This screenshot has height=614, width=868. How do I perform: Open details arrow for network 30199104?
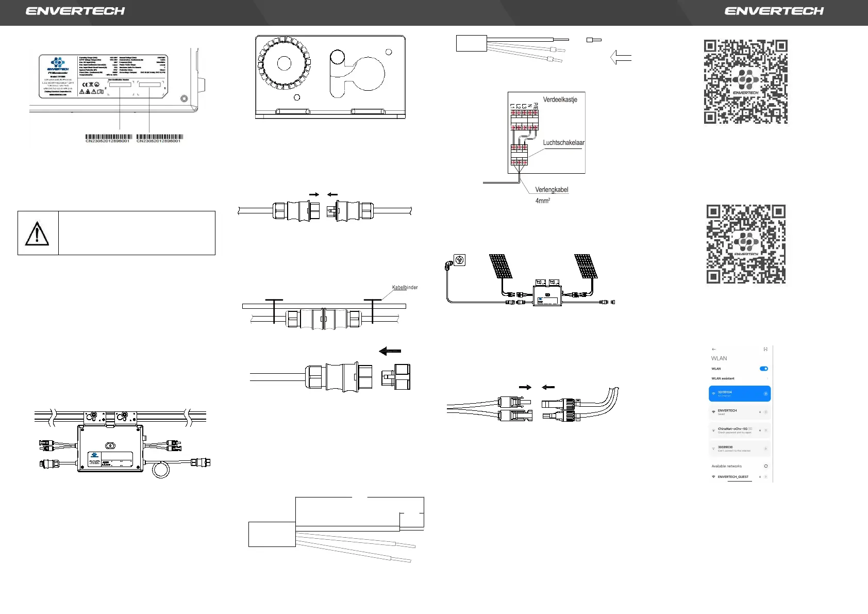coord(765,393)
